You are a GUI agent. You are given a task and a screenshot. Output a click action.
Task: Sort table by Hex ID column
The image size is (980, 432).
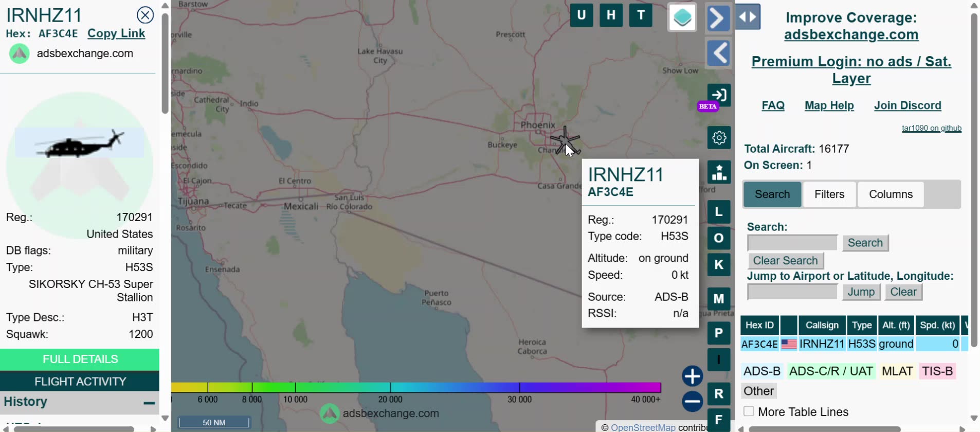pos(759,326)
